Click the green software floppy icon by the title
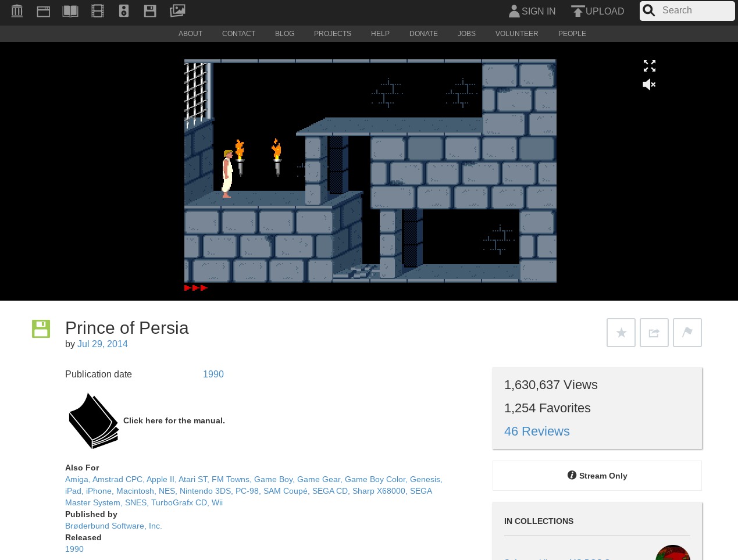 [x=41, y=329]
